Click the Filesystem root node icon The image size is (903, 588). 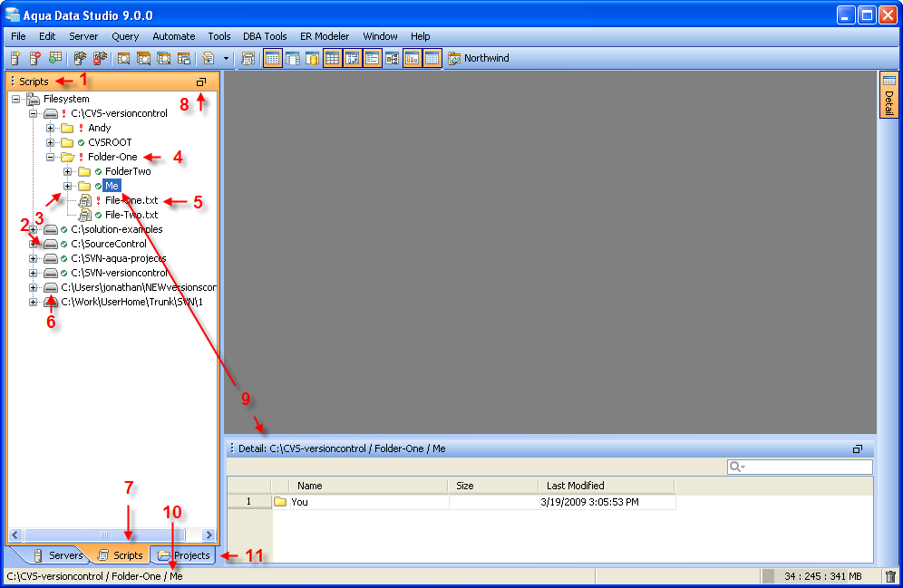33,99
